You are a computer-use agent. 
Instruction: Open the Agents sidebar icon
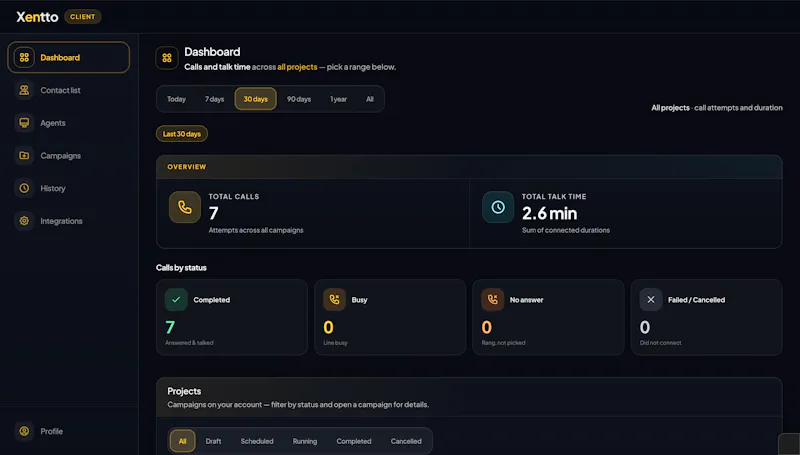pos(24,123)
